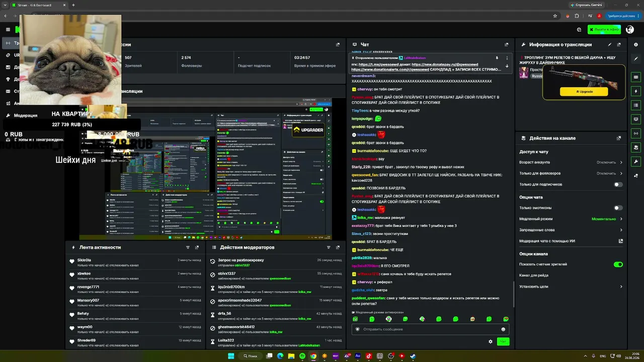Open the hamburger menu in Kick sidebar
The height and width of the screenshot is (362, 644).
[x=8, y=30]
